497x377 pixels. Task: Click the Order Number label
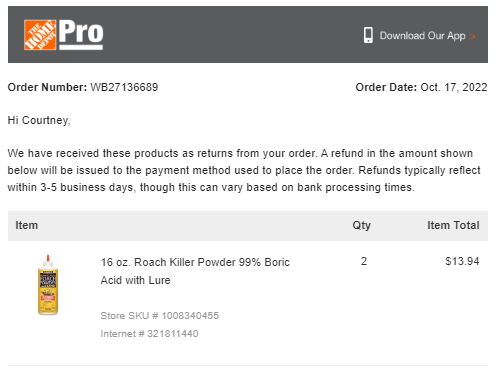click(47, 87)
